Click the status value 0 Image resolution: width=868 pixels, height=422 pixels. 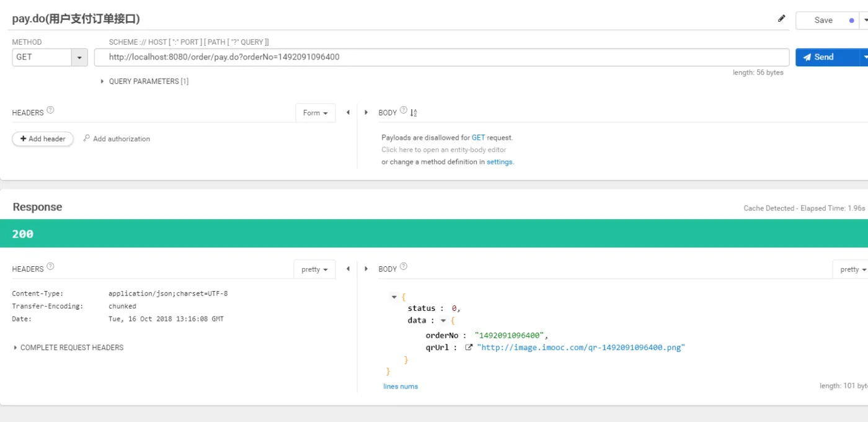456,308
